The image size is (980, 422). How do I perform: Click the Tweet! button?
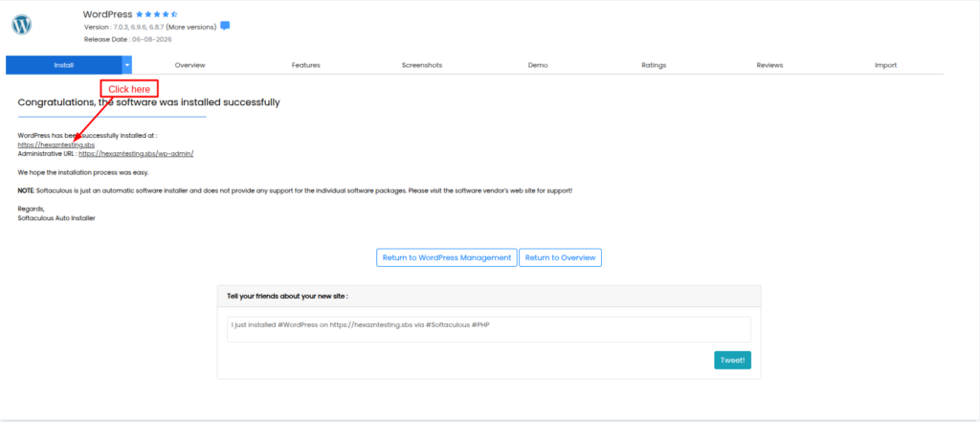click(732, 360)
